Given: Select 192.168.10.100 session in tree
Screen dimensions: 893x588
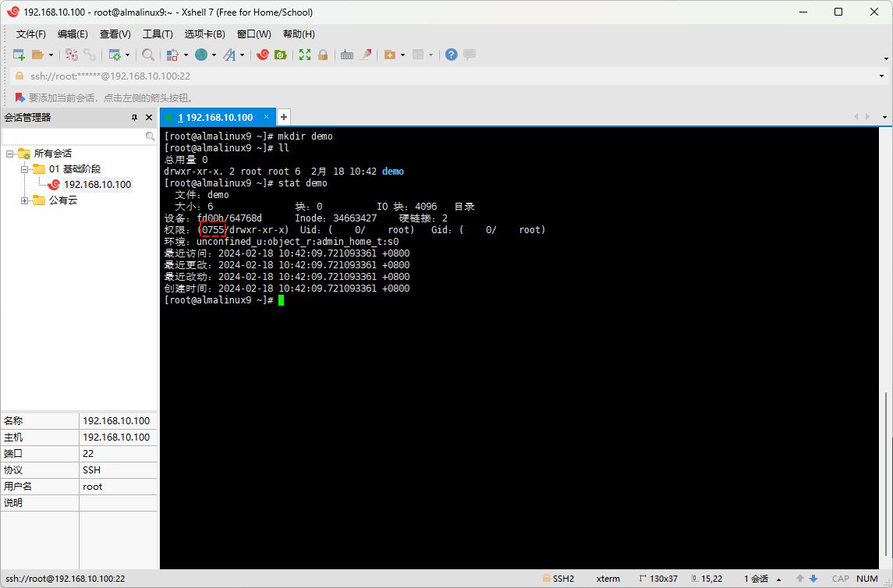Looking at the screenshot, I should (x=97, y=185).
